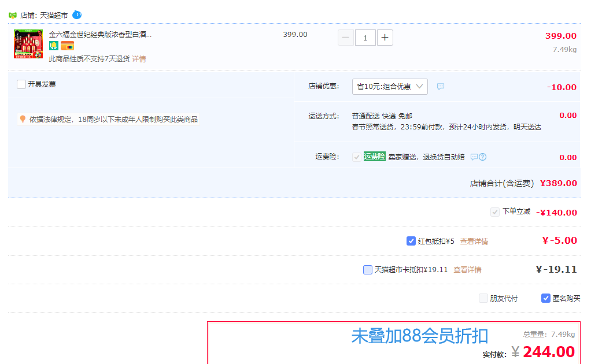
Task: Click shipping method 普通配送 快递 免邮
Action: [382, 116]
